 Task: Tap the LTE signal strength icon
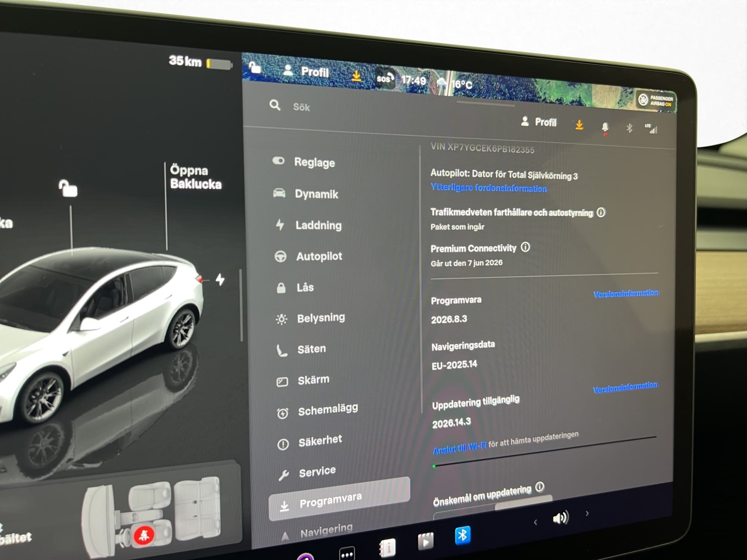(651, 129)
